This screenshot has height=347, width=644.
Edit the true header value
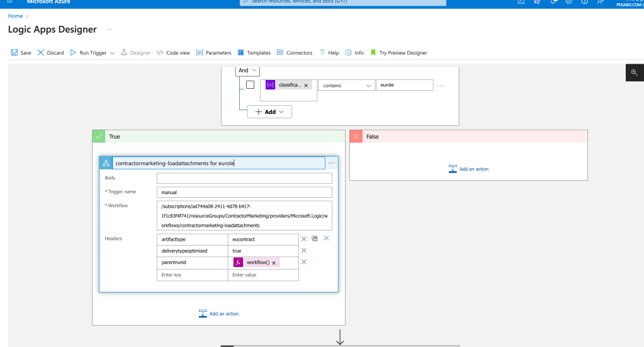263,251
